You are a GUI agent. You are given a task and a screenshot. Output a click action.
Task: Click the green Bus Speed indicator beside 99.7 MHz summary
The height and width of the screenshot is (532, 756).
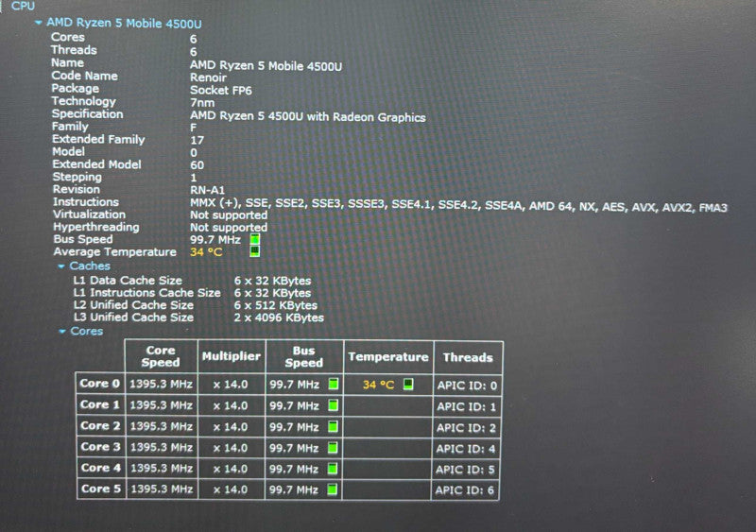[x=255, y=239]
